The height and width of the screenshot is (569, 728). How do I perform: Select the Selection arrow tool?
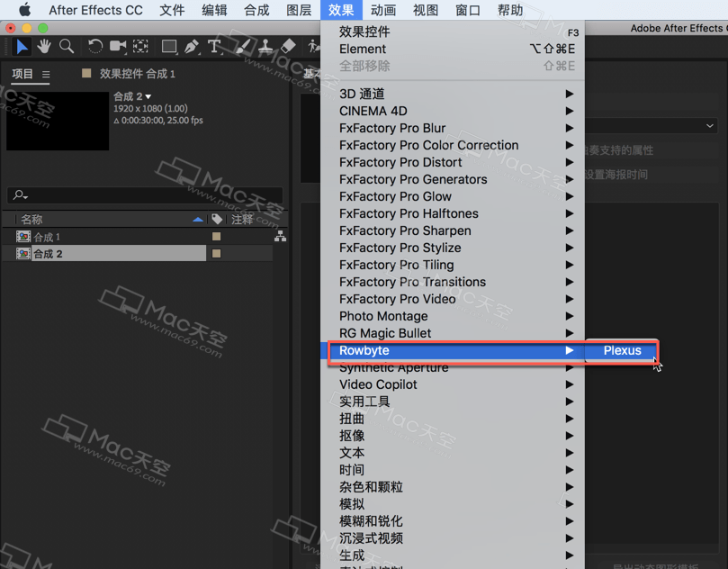(22, 47)
